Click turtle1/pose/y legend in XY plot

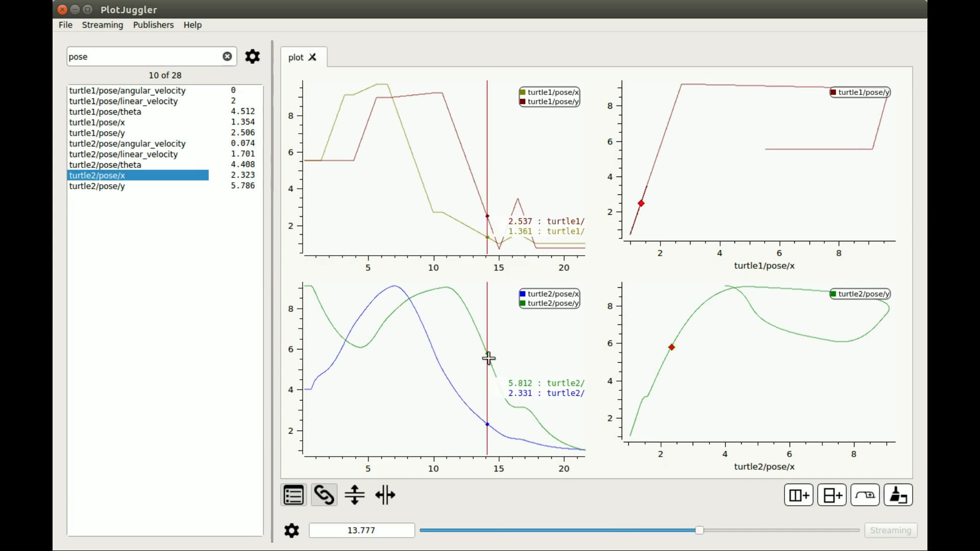click(x=860, y=92)
